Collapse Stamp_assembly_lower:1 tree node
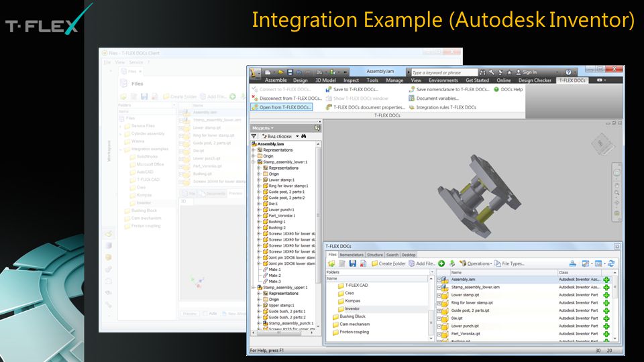The width and height of the screenshot is (644, 362). [254, 162]
